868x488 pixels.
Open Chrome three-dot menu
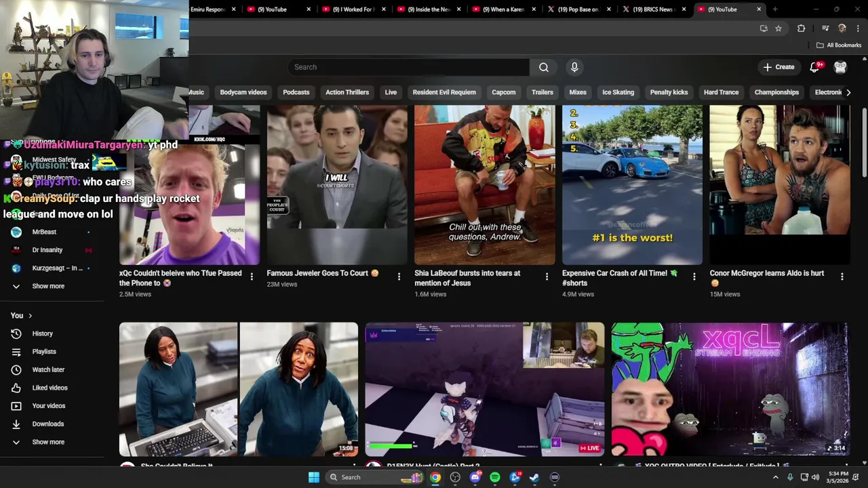(x=859, y=28)
